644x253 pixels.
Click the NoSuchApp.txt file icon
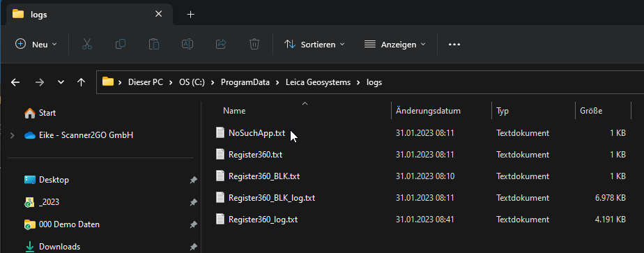pos(221,132)
